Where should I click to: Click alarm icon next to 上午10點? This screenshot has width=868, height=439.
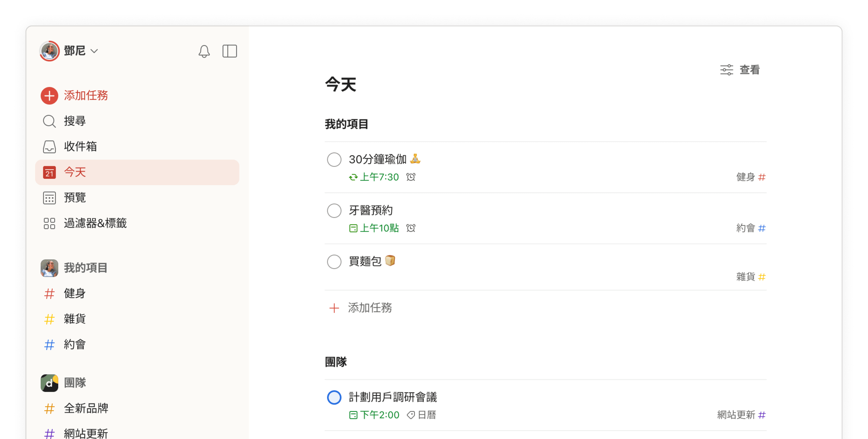point(411,228)
